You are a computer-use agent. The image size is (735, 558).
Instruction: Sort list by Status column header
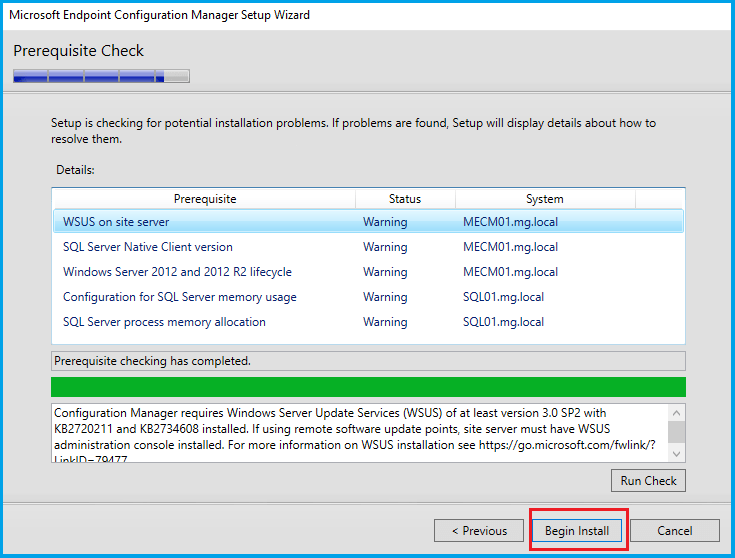click(404, 199)
